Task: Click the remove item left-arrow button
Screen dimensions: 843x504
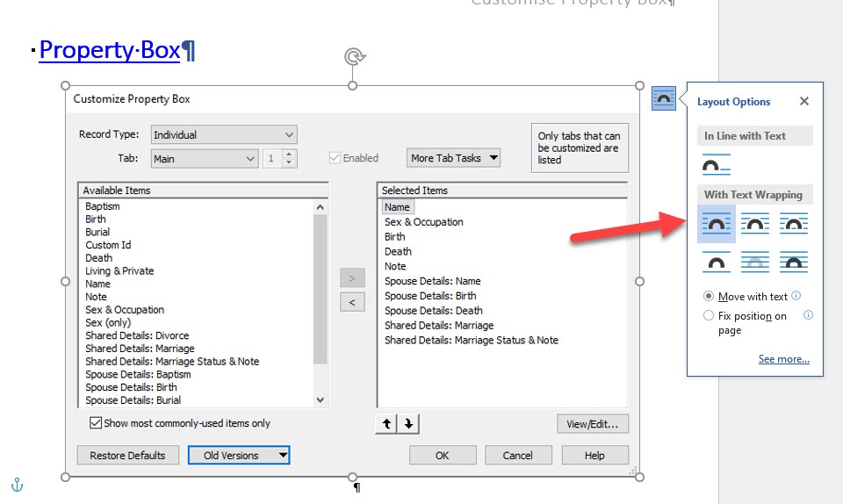Action: (x=352, y=302)
